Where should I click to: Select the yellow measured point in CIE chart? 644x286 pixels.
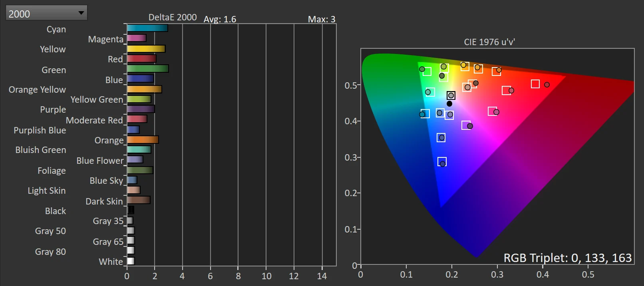(x=463, y=65)
